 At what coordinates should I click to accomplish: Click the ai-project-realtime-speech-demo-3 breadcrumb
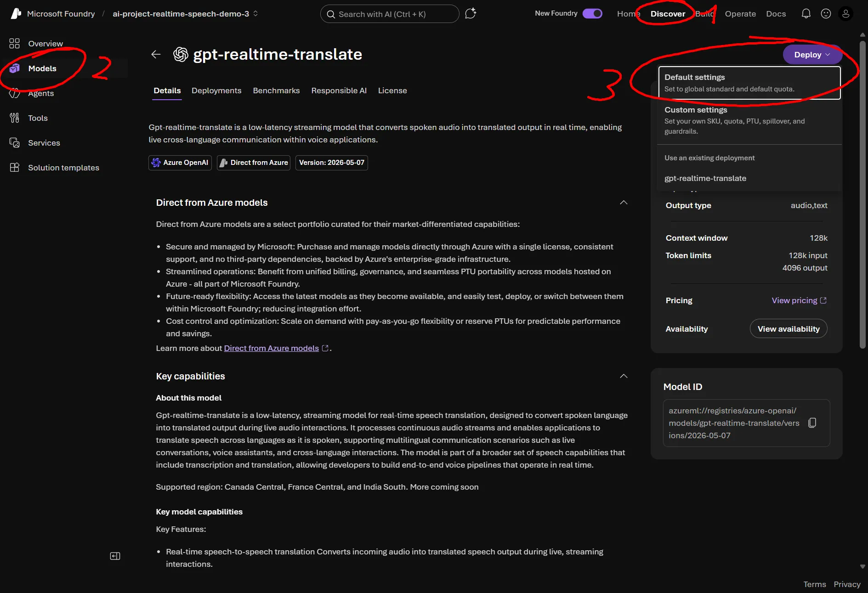coord(181,14)
